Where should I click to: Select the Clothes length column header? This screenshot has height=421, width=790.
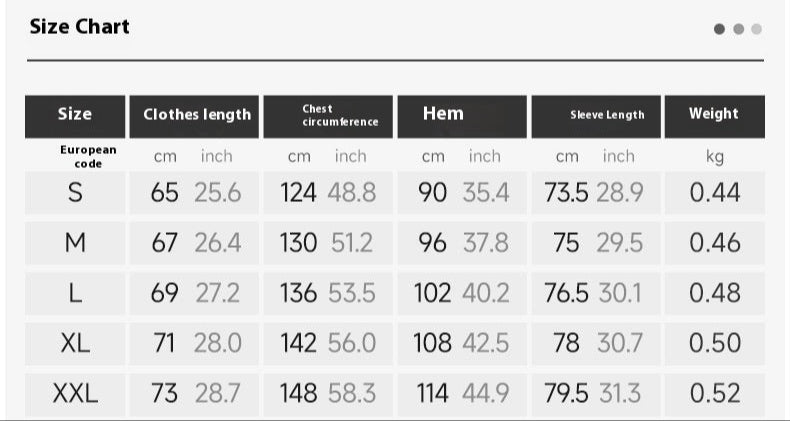(196, 115)
